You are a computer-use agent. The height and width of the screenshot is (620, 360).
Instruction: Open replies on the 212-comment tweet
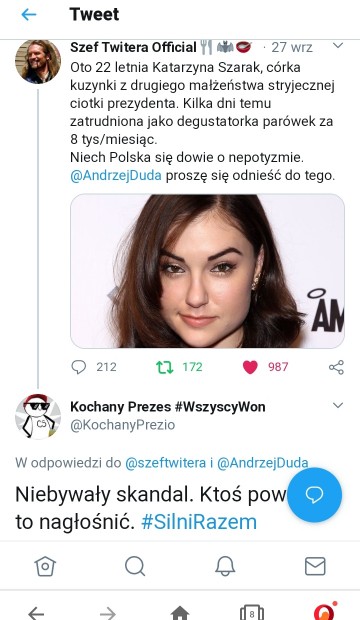[x=78, y=367]
